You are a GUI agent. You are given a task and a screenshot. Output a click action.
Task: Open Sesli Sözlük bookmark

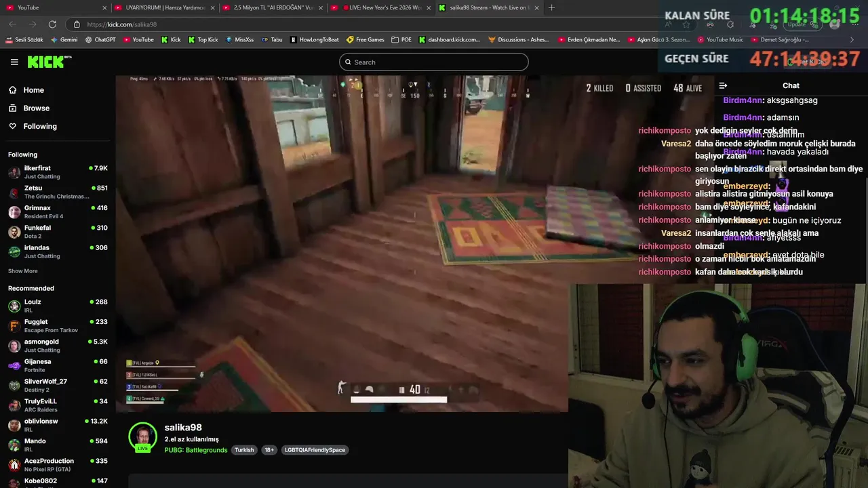coord(24,40)
